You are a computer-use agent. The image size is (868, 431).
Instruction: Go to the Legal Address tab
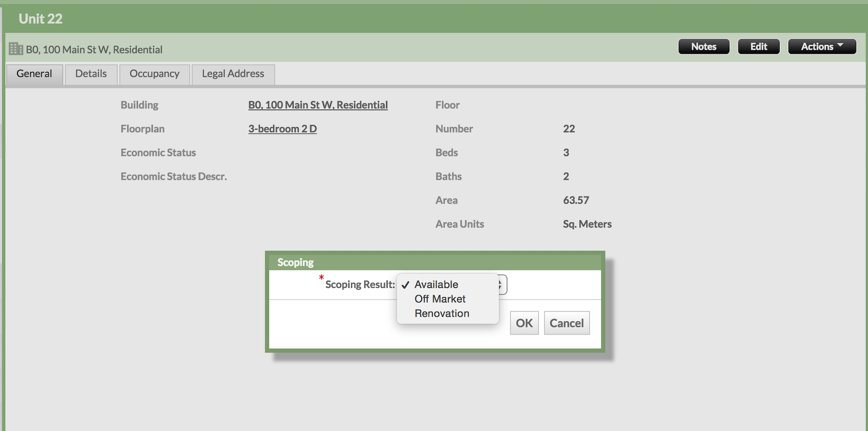point(233,74)
